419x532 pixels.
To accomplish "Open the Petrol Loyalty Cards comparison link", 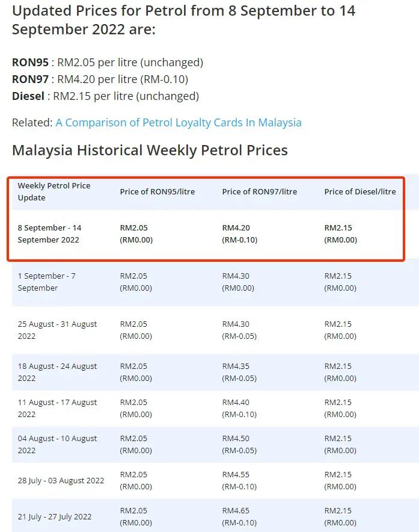I will [x=179, y=123].
